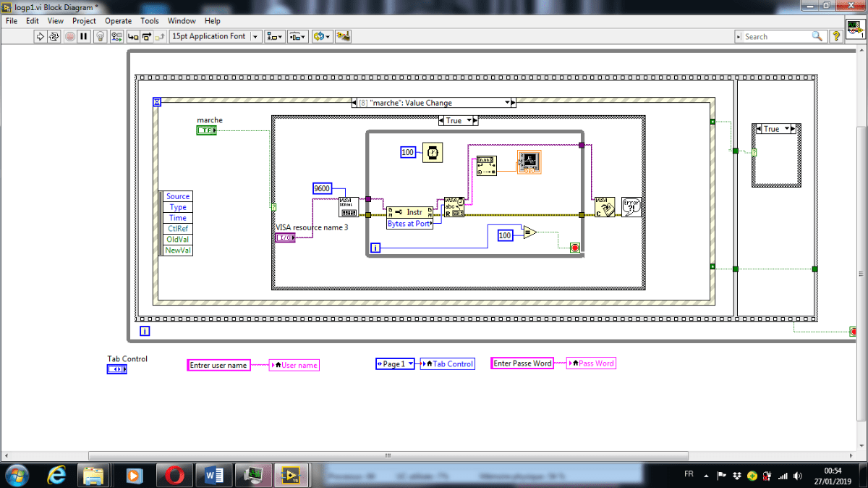Click the Simple Error Handler node
The width and height of the screenshot is (868, 488).
(x=631, y=207)
